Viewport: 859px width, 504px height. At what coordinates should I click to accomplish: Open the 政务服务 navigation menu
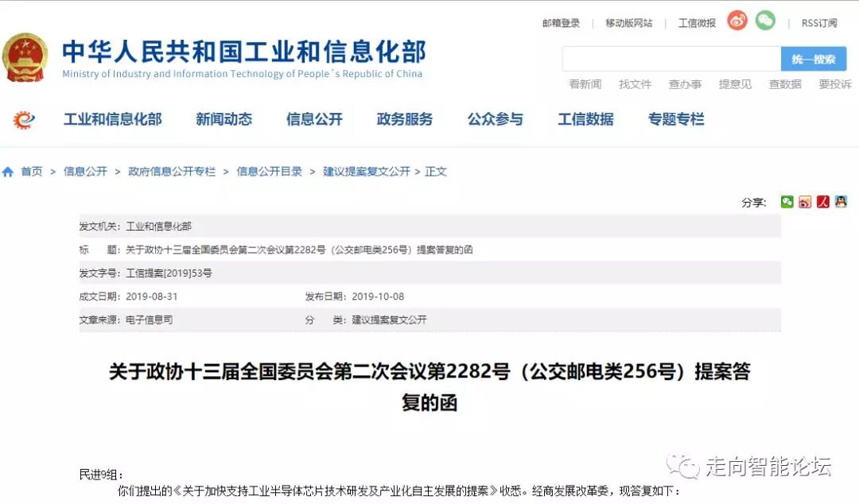405,119
